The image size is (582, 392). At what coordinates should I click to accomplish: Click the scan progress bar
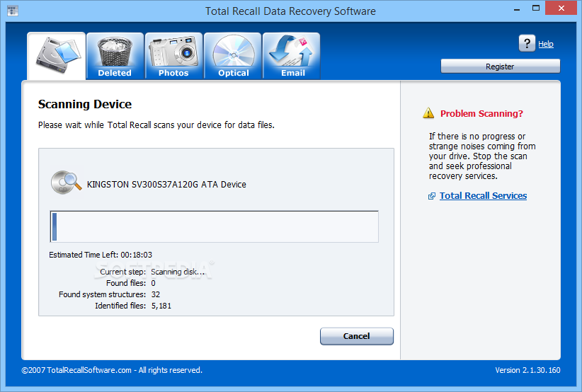point(214,226)
